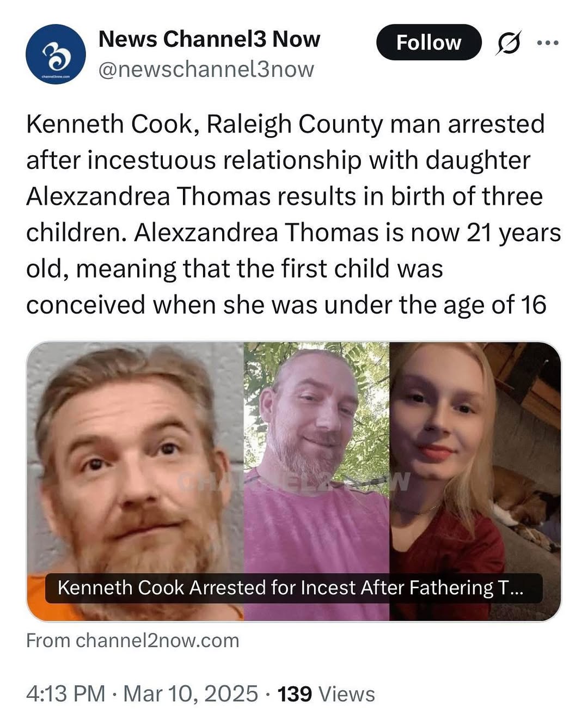
Task: Click the Grok slashed-circle icon
Action: 508,42
